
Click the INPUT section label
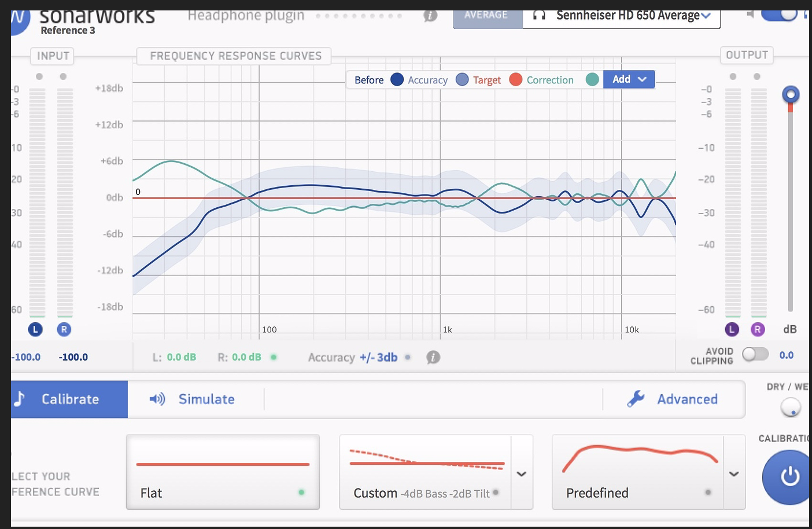pos(53,56)
